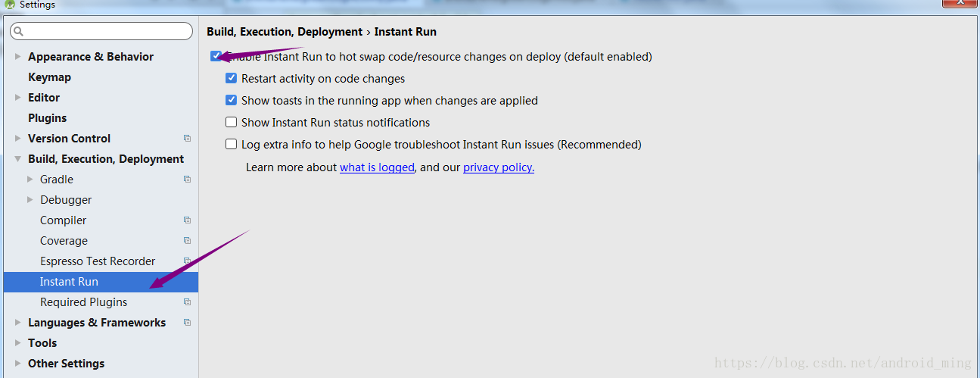Expand the Tools section
The height and width of the screenshot is (378, 980).
pyautogui.click(x=17, y=343)
